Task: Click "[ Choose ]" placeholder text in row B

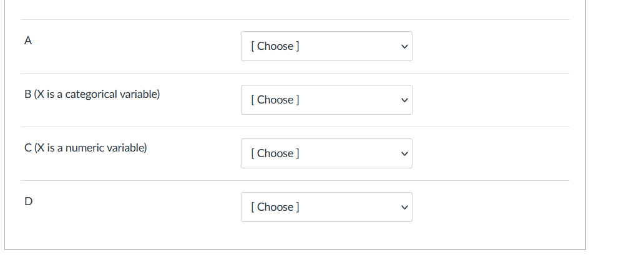Action: pos(274,100)
